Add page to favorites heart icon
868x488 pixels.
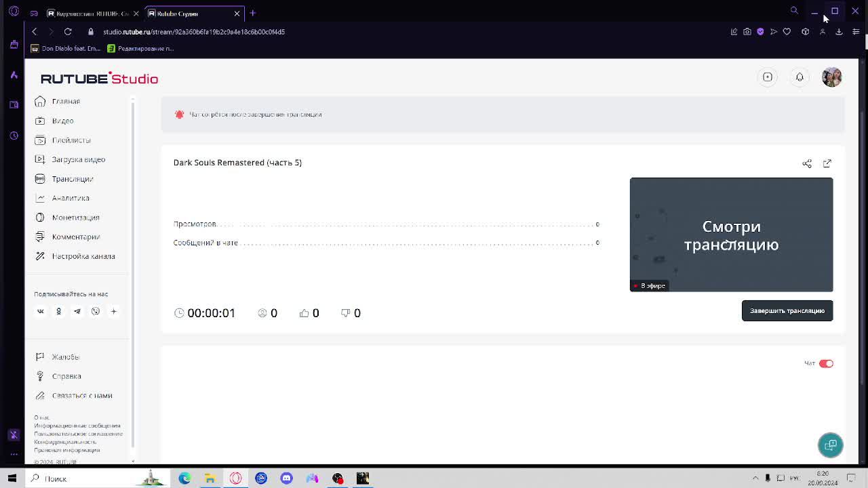point(787,32)
